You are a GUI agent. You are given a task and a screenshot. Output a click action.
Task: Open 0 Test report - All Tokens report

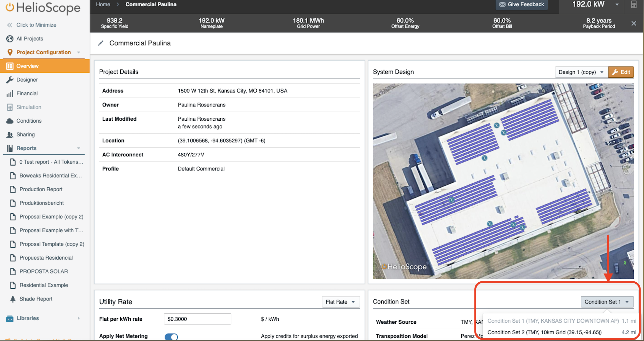51,162
